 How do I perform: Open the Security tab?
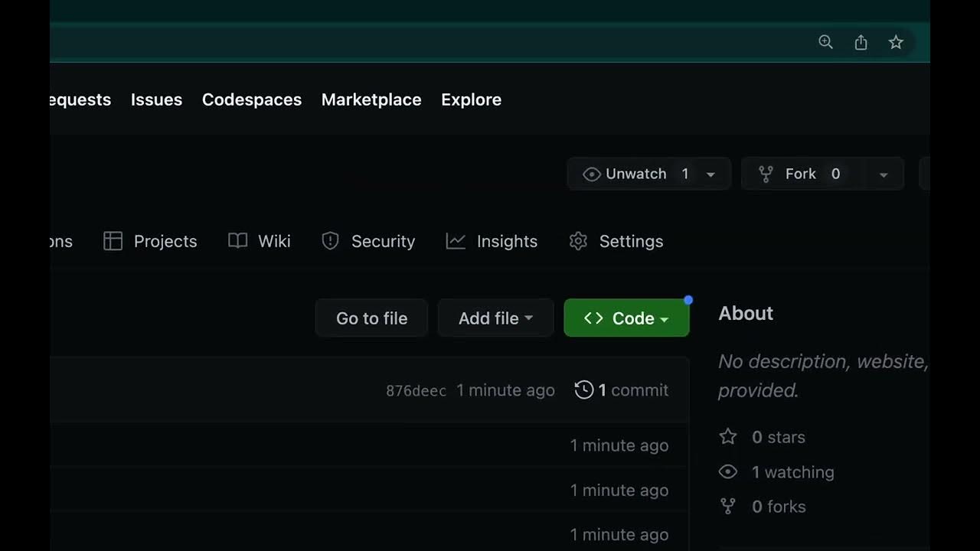(368, 241)
